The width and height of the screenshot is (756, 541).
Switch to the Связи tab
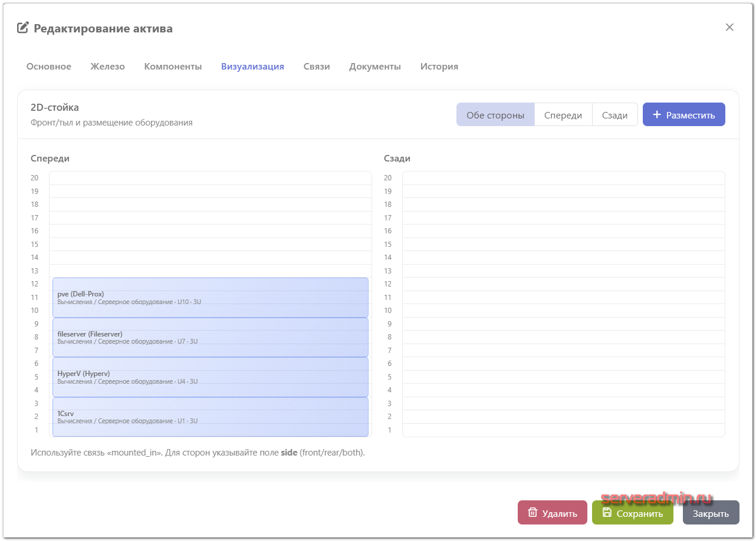pyautogui.click(x=317, y=67)
